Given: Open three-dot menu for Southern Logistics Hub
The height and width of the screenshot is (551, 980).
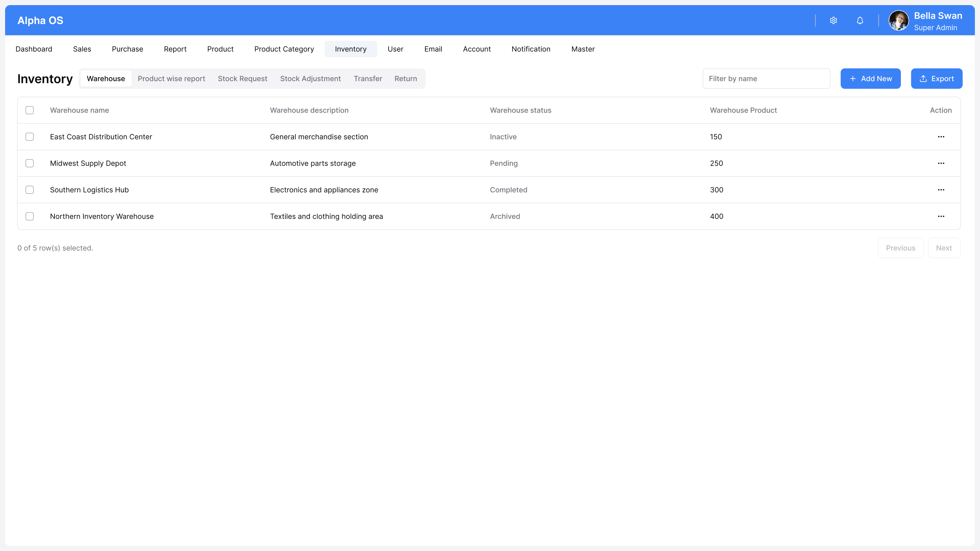Looking at the screenshot, I should (941, 190).
